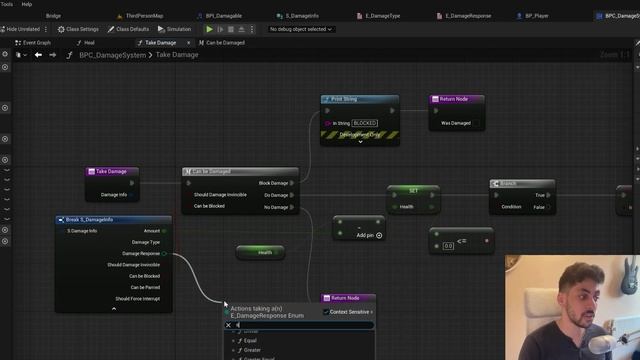Image resolution: width=640 pixels, height=360 pixels.
Task: Click the Damage Info pin on Take Damage
Action: [131, 195]
